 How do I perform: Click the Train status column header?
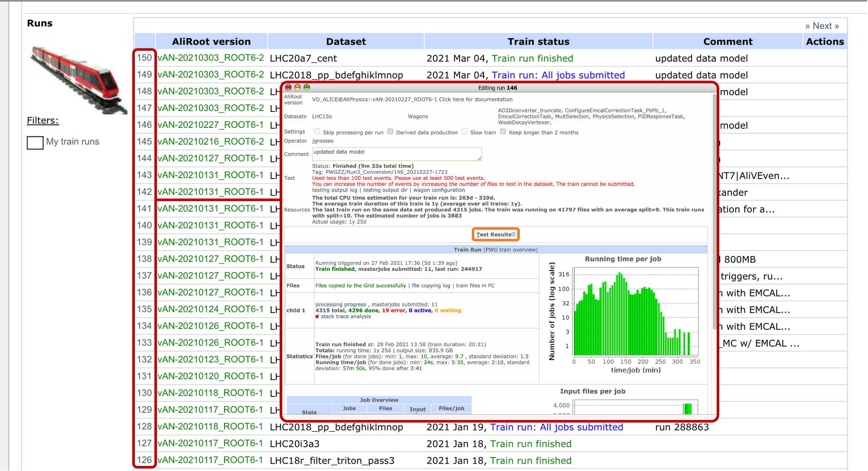coord(538,42)
